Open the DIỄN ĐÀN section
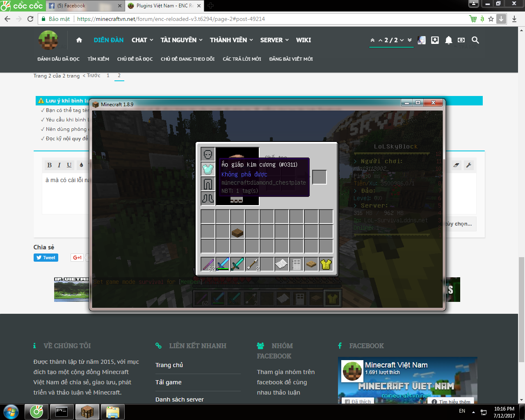 coord(109,40)
